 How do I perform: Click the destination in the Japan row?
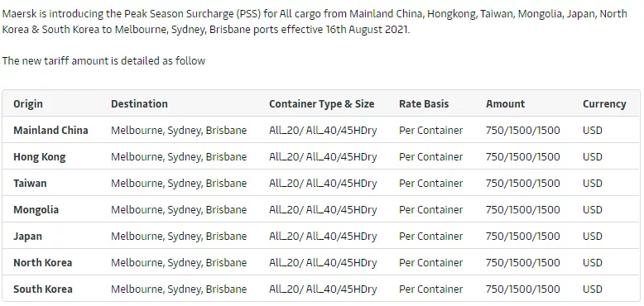coord(179,237)
